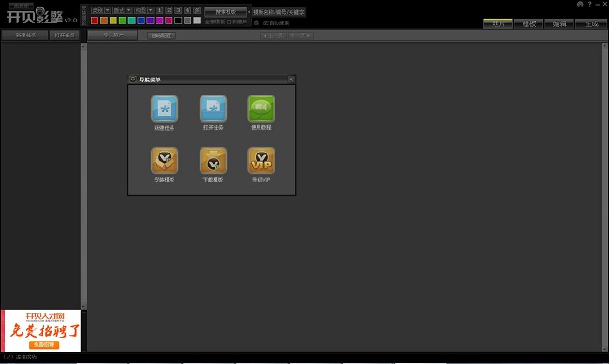This screenshot has height=364, width=609.
Task: Click the question mark help icon
Action: (x=589, y=5)
